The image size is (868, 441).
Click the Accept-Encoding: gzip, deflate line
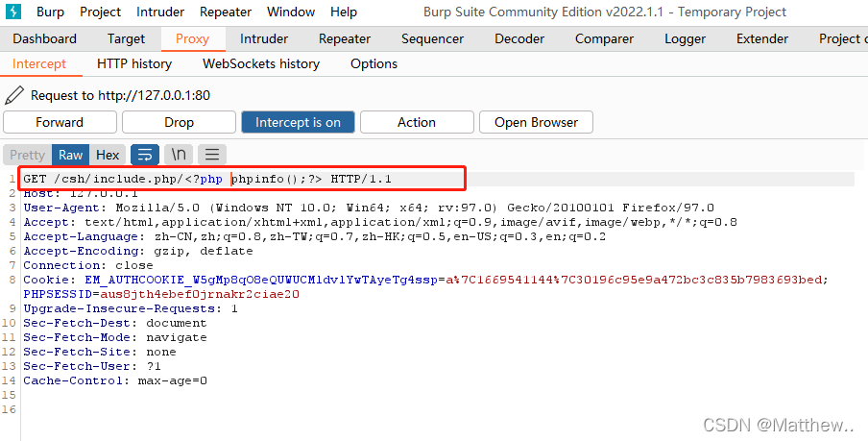pos(138,252)
